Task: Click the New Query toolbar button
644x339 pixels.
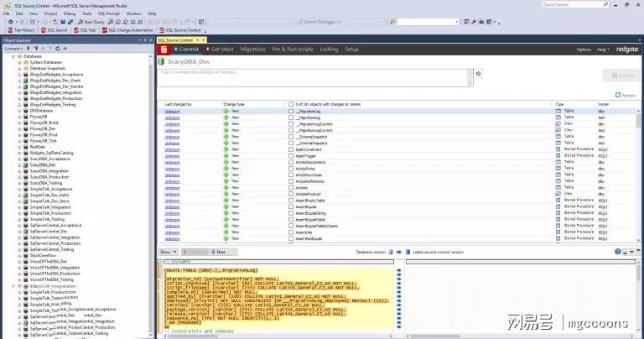Action: click(x=90, y=22)
